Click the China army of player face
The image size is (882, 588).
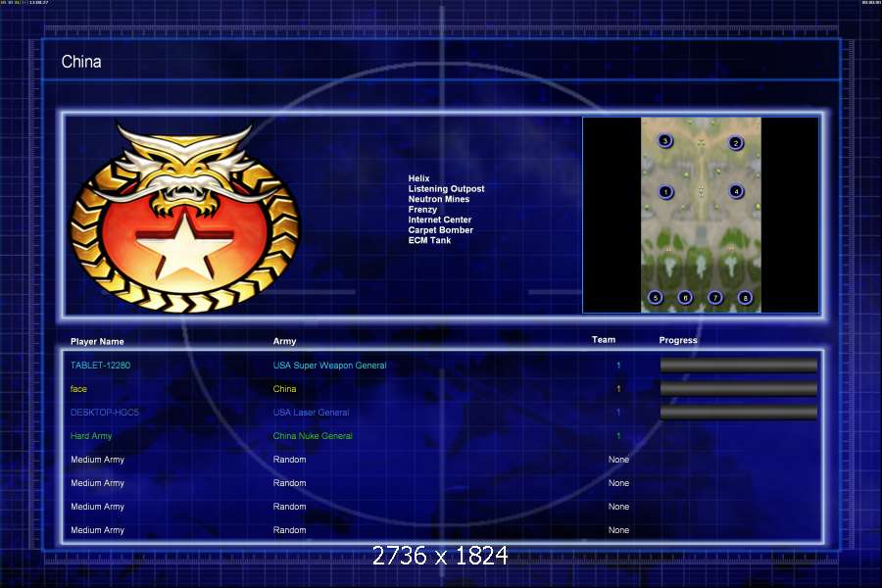pos(284,389)
